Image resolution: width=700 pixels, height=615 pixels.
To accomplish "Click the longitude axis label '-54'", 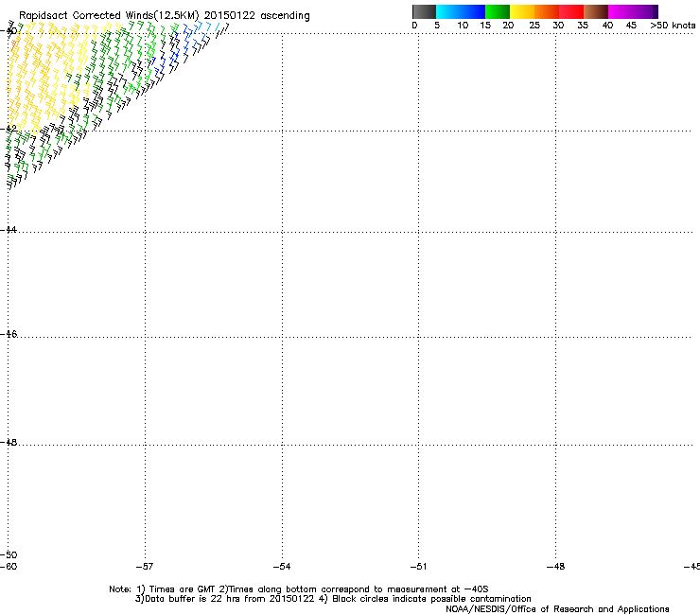I will click(282, 567).
